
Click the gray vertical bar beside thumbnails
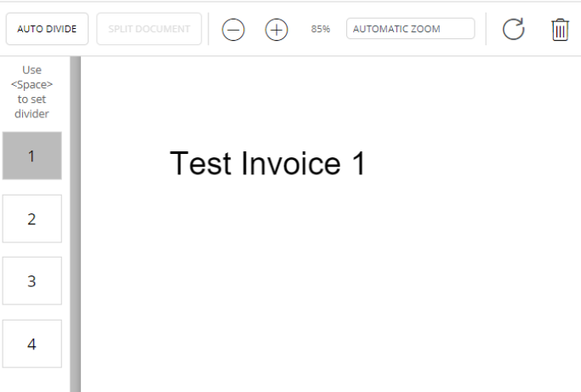click(x=75, y=221)
